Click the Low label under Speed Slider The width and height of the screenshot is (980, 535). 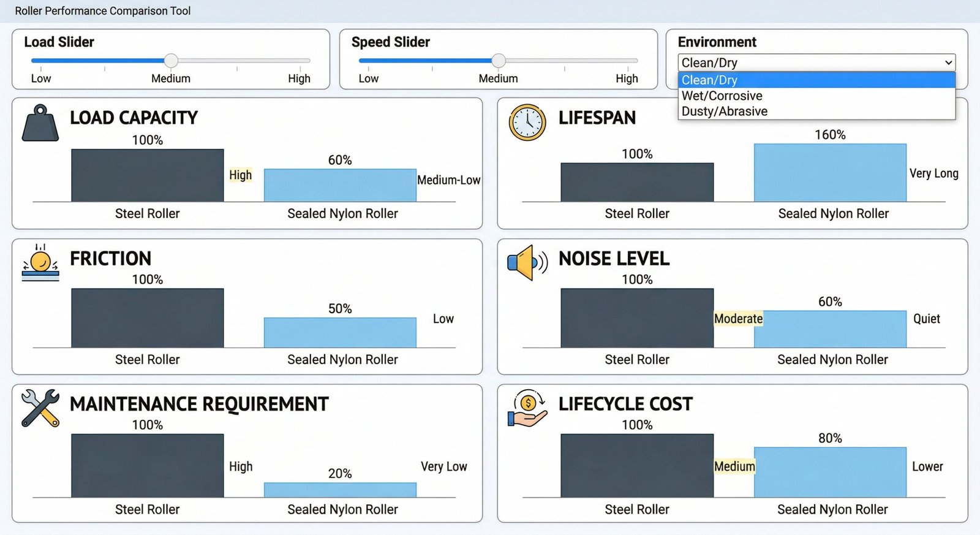[x=368, y=78]
